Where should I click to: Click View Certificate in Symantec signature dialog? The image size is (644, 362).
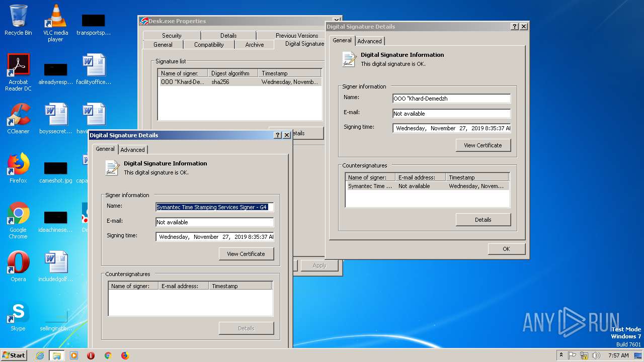246,254
